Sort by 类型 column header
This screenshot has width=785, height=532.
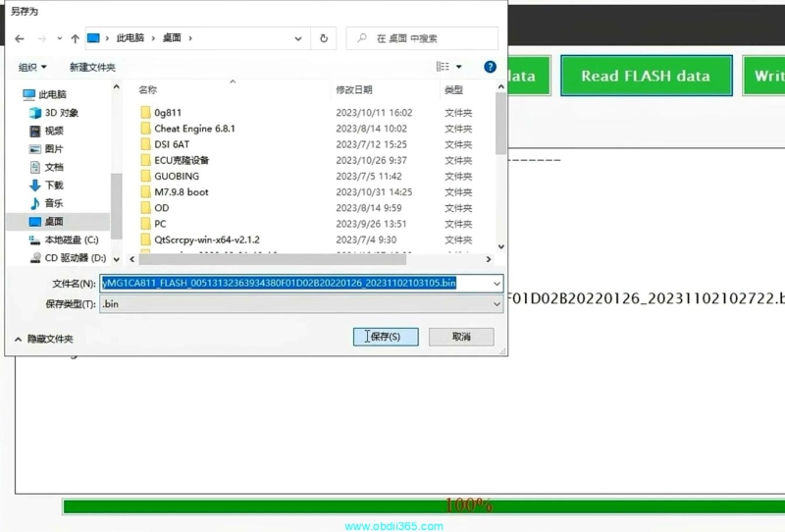(x=453, y=90)
